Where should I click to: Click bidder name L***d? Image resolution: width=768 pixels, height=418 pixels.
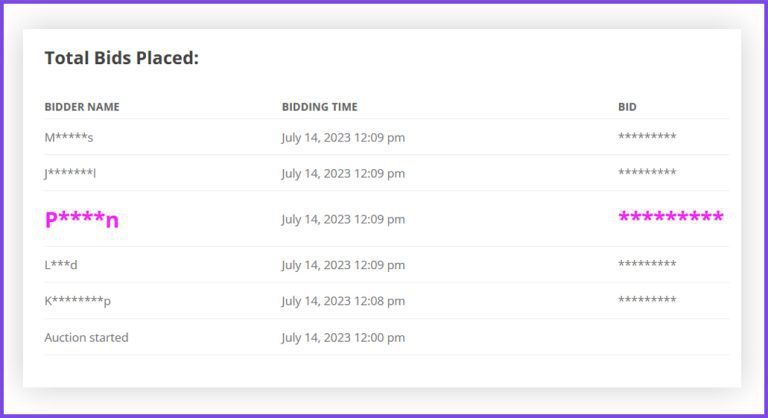click(x=61, y=265)
